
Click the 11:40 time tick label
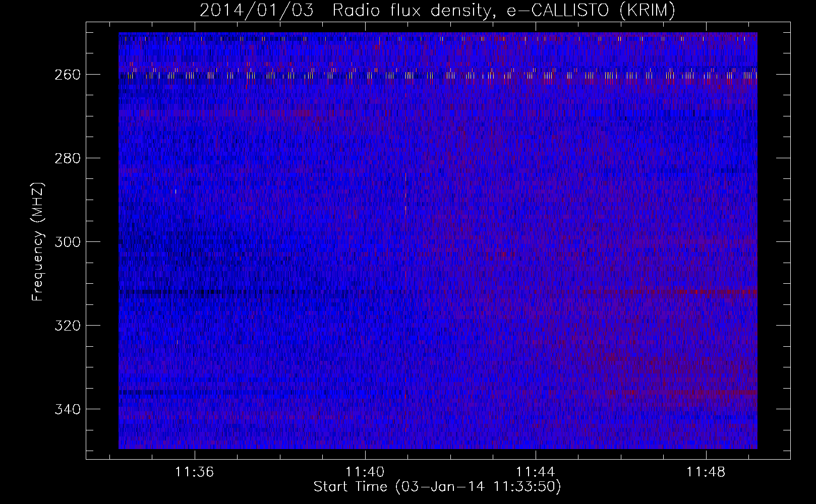(365, 472)
